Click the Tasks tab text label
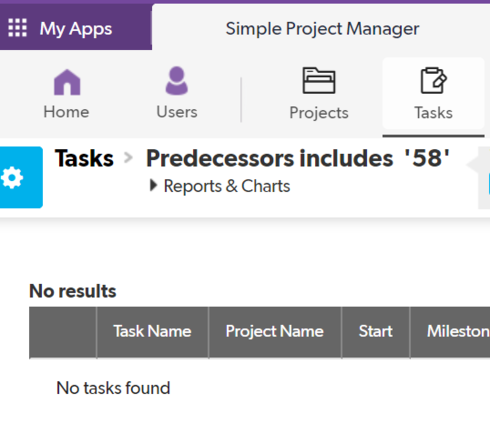490x424 pixels. (433, 113)
